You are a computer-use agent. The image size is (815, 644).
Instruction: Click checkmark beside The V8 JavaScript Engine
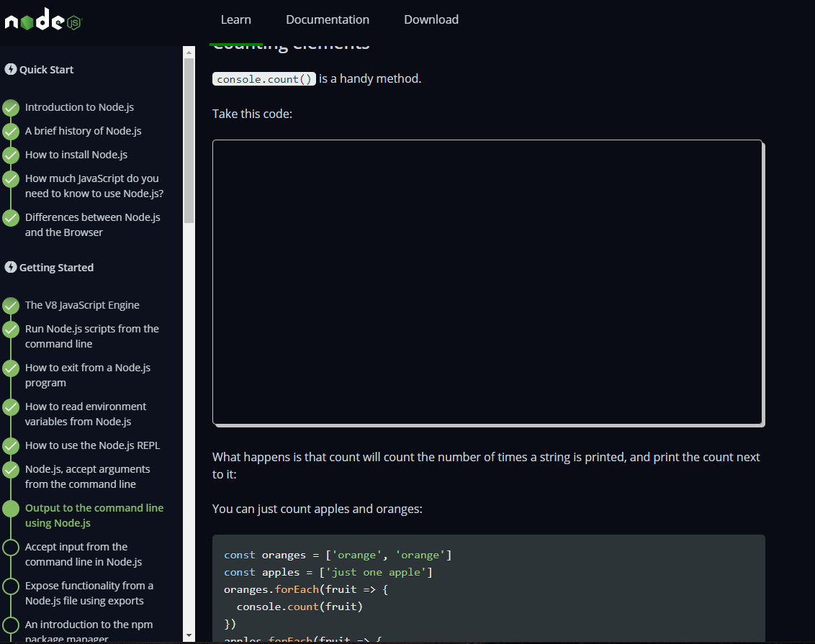click(11, 306)
